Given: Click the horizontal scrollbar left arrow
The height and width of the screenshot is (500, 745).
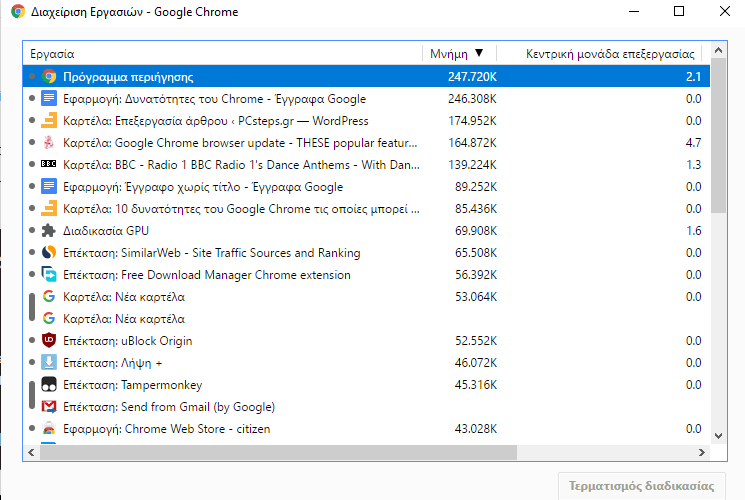Looking at the screenshot, I should (31, 452).
